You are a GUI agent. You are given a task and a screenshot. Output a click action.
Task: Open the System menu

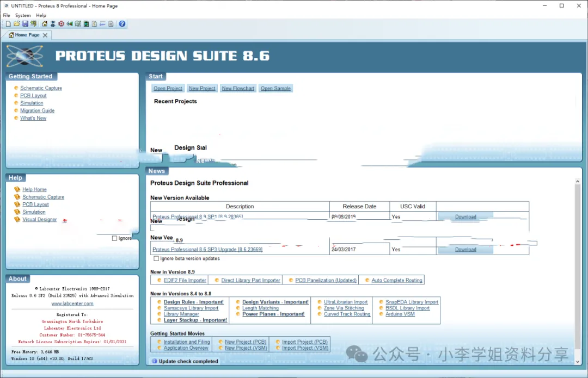(23, 15)
